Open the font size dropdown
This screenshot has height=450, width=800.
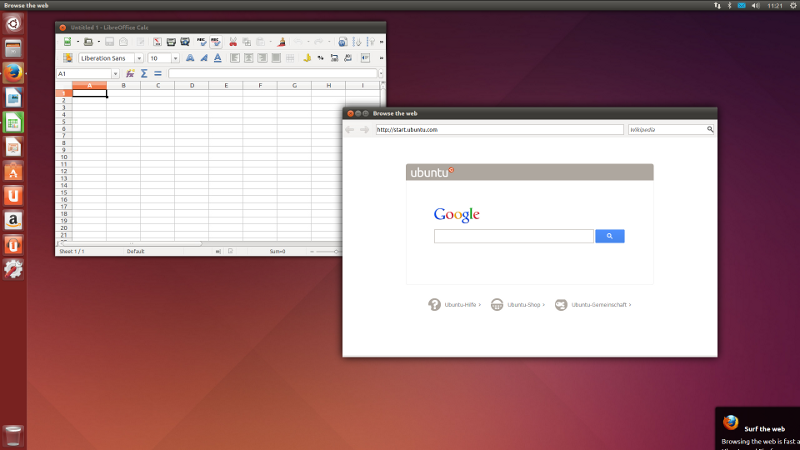pyautogui.click(x=176, y=58)
